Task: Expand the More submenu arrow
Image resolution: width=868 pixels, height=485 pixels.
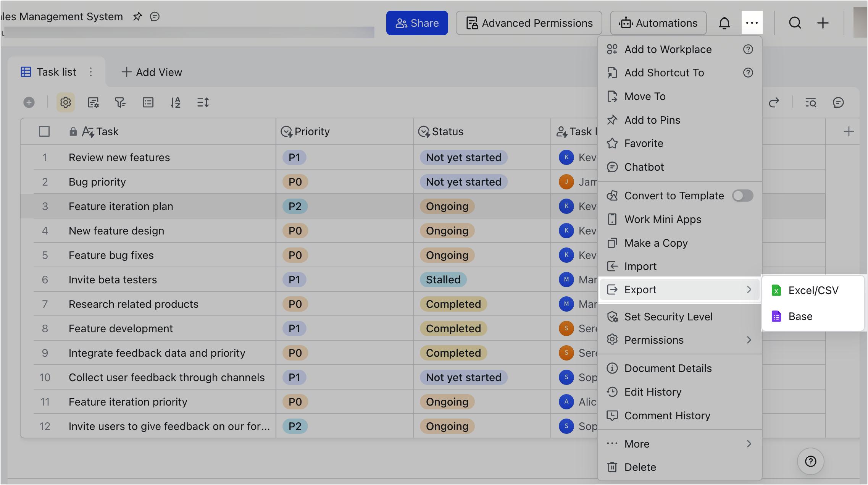Action: 749,444
